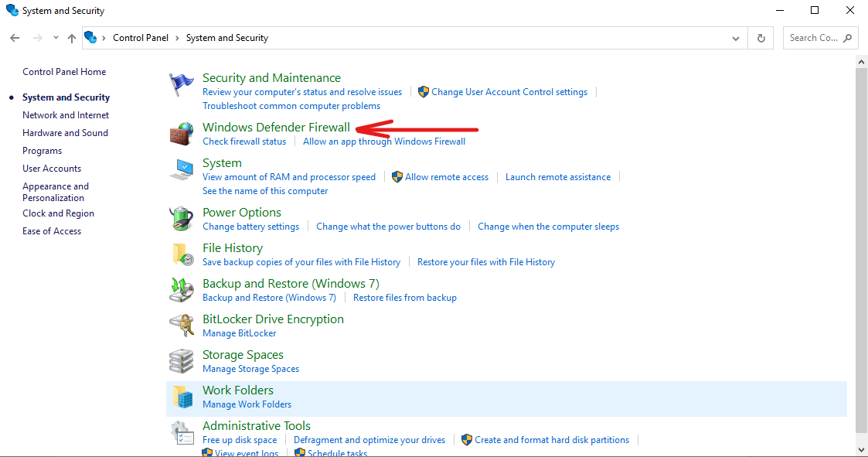This screenshot has height=457, width=868.
Task: Click the Control Panel icon in address bar
Action: coord(90,38)
